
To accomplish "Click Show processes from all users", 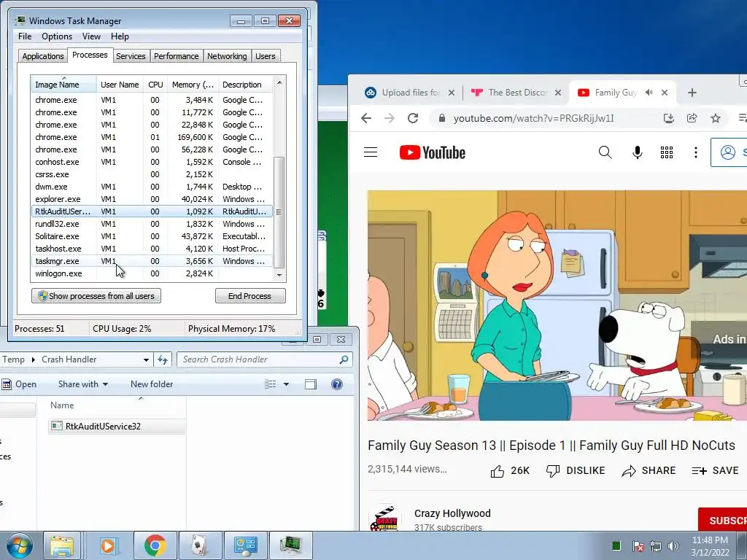I will [x=96, y=296].
